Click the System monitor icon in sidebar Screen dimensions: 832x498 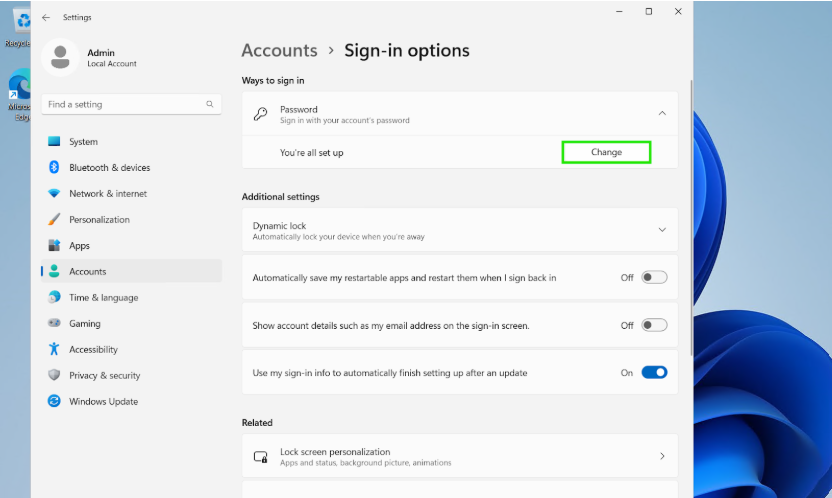pos(54,142)
